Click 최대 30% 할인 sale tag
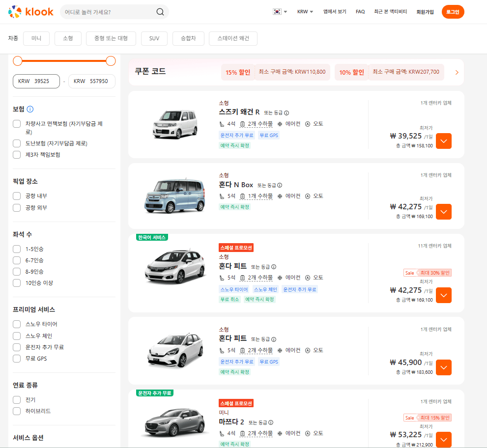Screen dimensions: 487x448 coord(428,273)
